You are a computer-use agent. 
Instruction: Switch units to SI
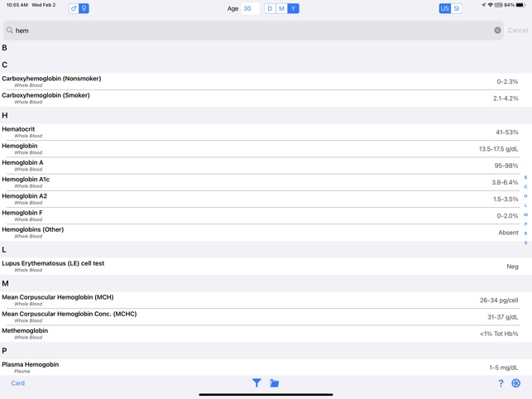tap(457, 8)
